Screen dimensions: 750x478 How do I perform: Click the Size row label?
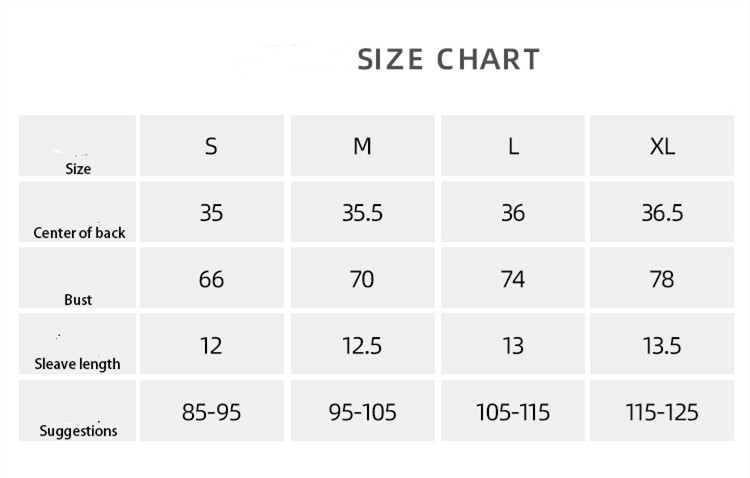(78, 168)
